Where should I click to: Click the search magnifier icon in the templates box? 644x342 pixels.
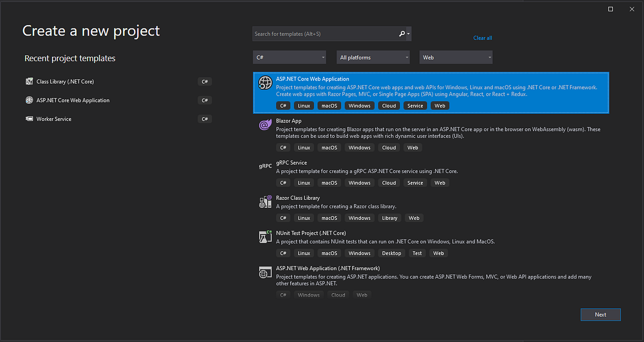click(x=402, y=34)
